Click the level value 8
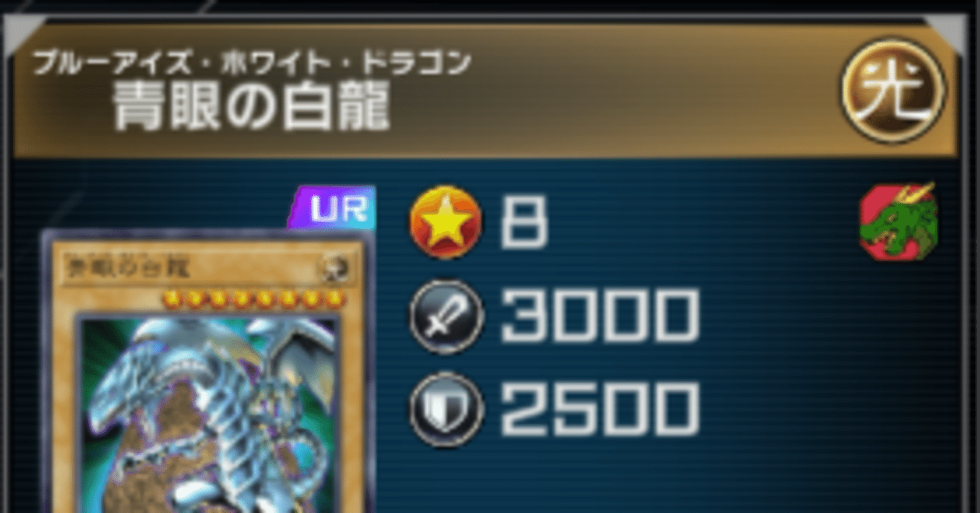This screenshot has height=513, width=980. (x=524, y=223)
